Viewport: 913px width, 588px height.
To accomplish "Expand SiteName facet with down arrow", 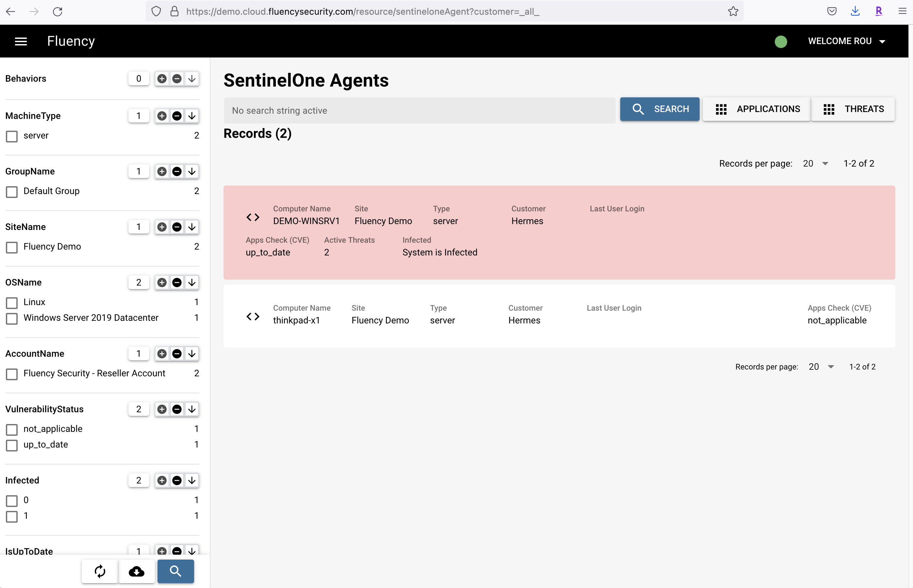I will [192, 227].
